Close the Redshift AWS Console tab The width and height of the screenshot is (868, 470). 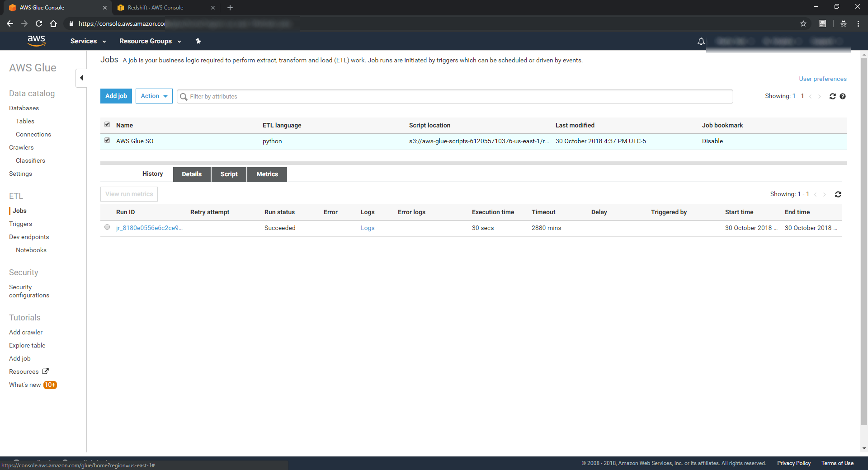(213, 8)
